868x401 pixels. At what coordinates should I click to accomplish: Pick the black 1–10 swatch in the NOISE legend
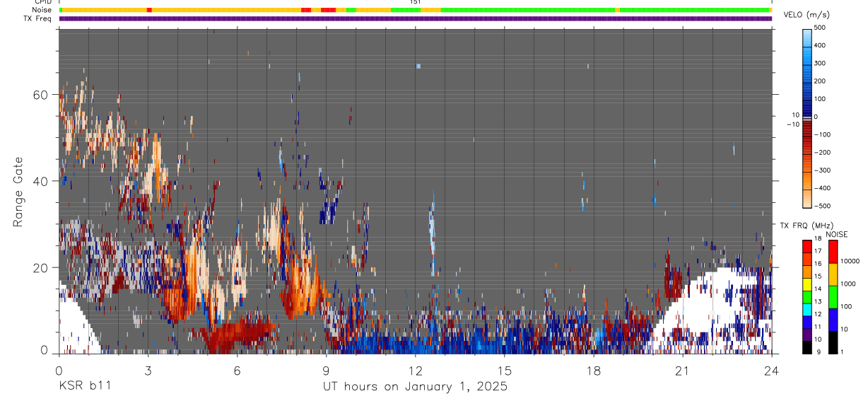point(832,342)
